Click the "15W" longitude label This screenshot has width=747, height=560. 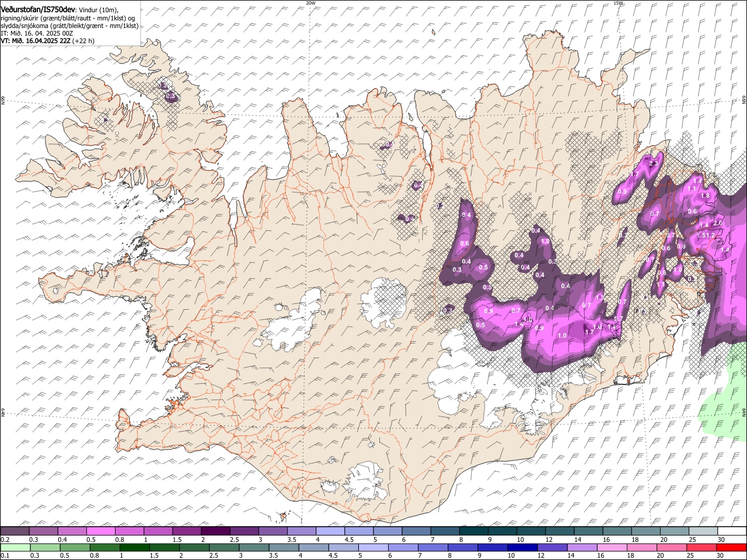point(618,3)
